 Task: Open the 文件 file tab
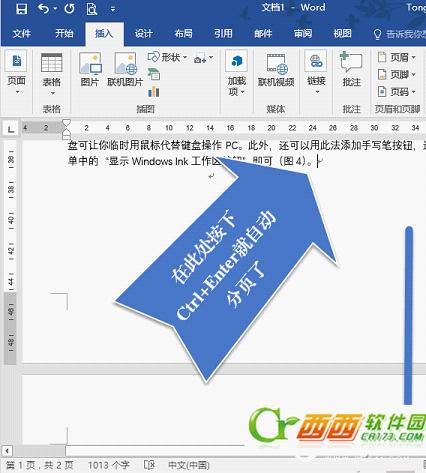(x=22, y=33)
